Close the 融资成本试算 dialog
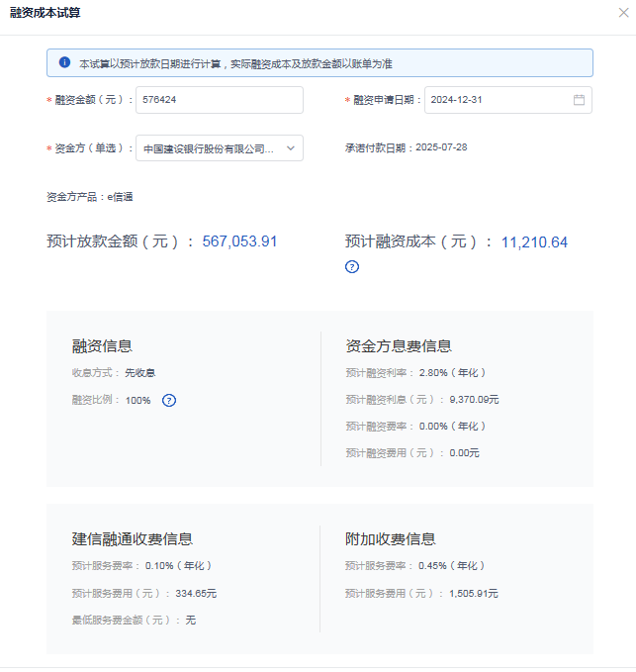This screenshot has width=636, height=672. pos(622,13)
